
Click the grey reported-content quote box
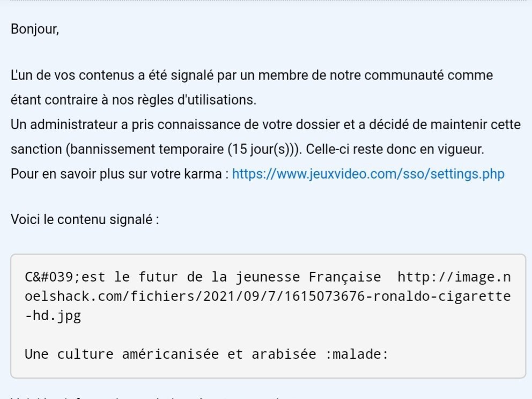(x=268, y=316)
